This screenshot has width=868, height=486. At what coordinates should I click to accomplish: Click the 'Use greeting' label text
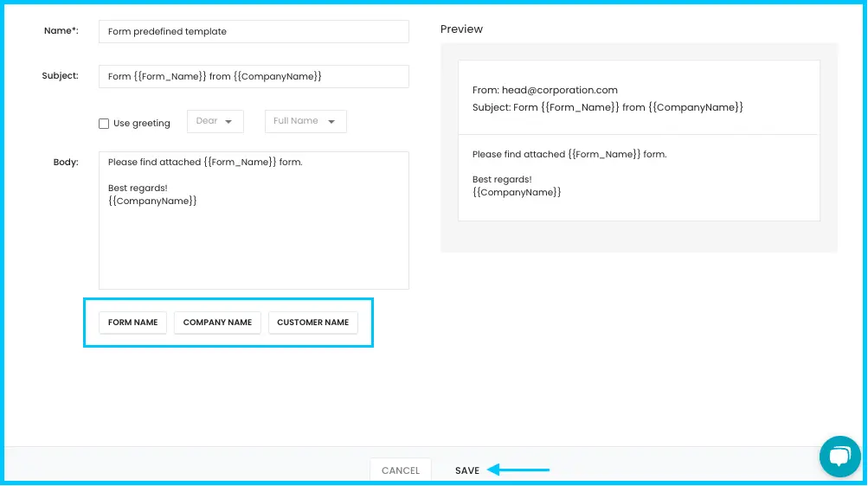(142, 124)
